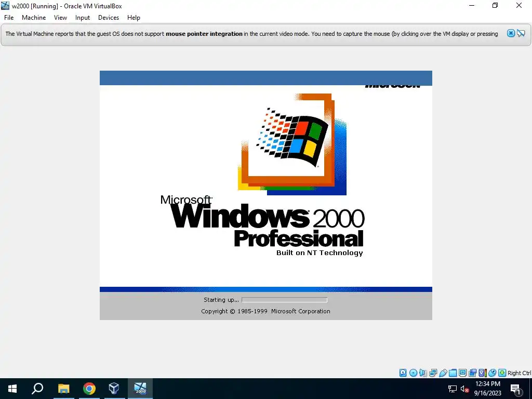Open the Machine menu

tap(34, 18)
